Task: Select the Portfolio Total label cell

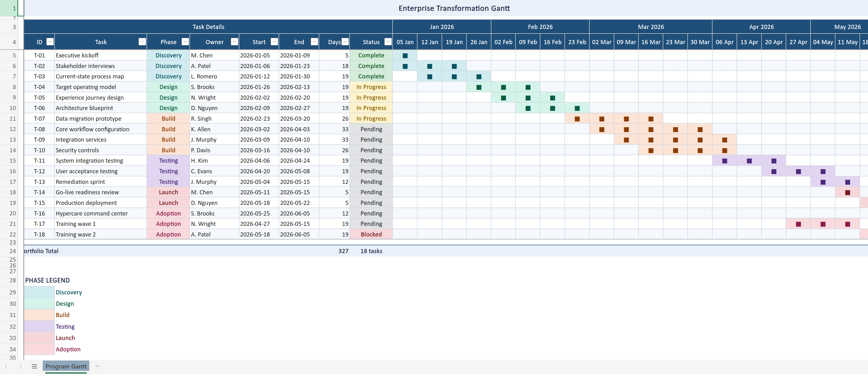Action: click(x=41, y=251)
